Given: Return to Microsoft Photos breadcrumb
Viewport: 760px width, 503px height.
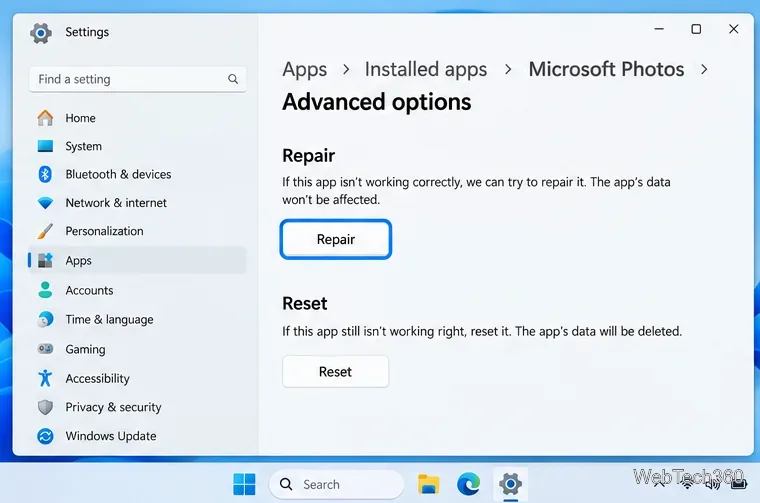Looking at the screenshot, I should click(606, 69).
